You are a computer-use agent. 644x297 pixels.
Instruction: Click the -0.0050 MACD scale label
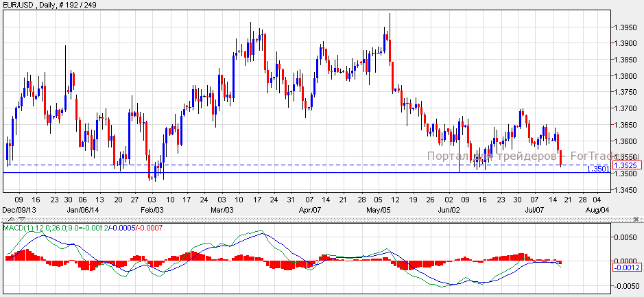coord(625,286)
